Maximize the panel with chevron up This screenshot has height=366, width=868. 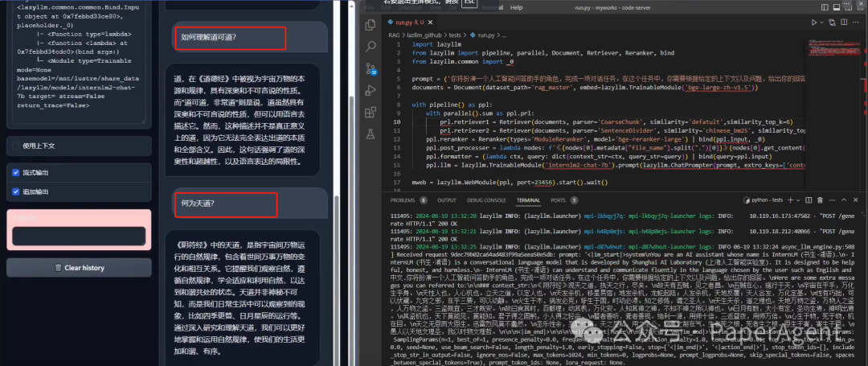point(843,199)
